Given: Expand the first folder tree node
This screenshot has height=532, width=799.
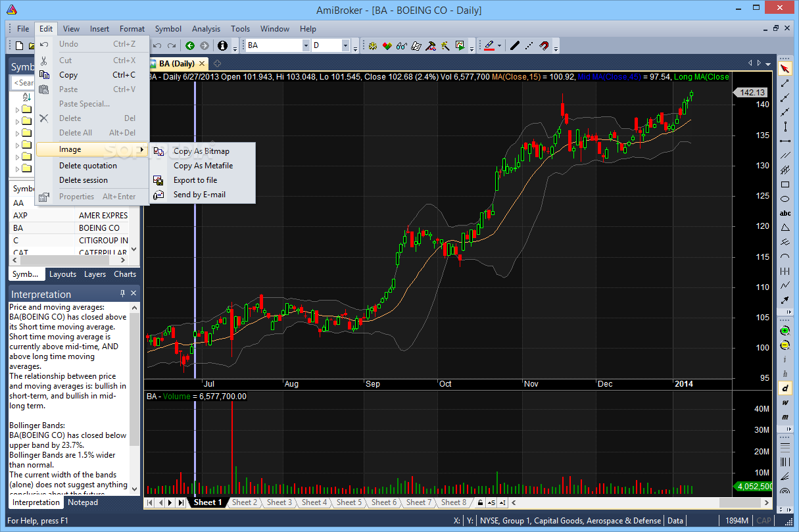Looking at the screenshot, I should pyautogui.click(x=16, y=109).
